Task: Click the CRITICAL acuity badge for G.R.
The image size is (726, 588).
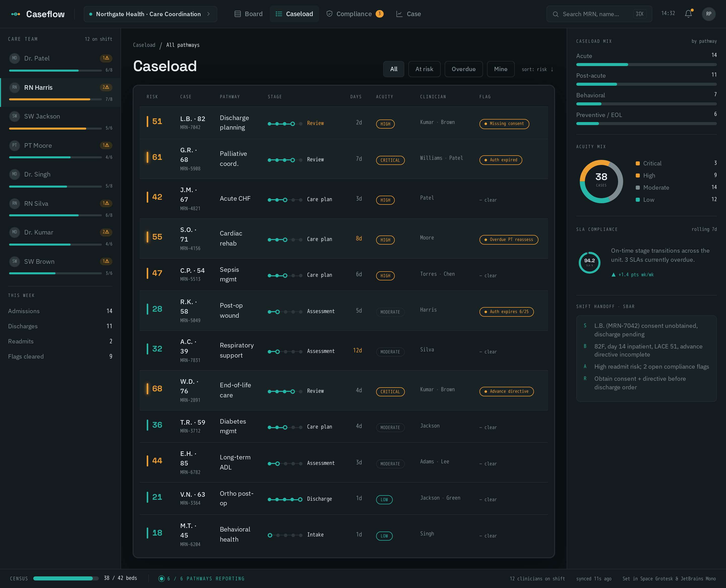Action: point(390,160)
